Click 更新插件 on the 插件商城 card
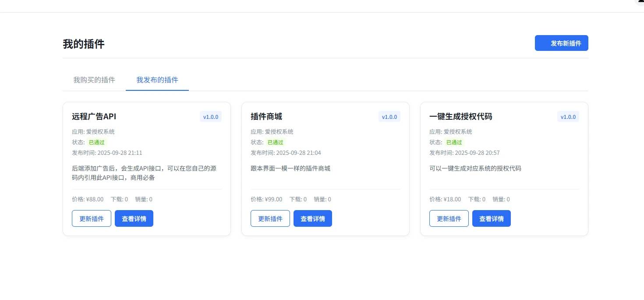 pos(270,218)
